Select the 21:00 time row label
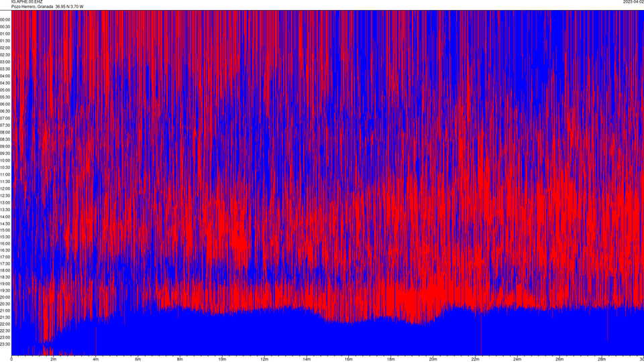The width and height of the screenshot is (644, 362). coord(5,310)
